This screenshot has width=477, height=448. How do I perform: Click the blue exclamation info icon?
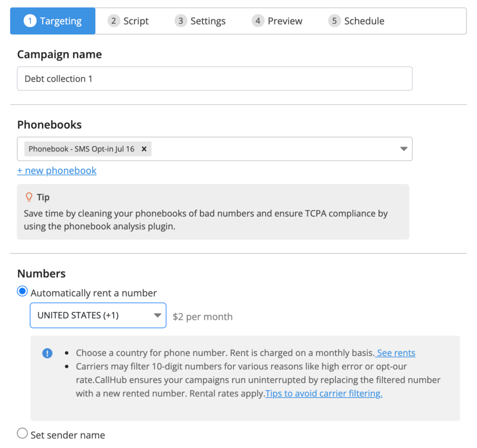47,353
